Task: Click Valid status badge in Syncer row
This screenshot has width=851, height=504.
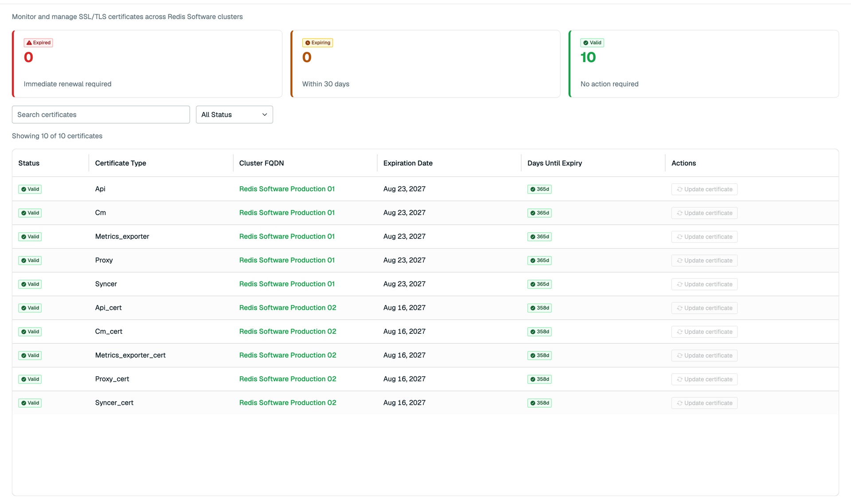Action: coord(30,284)
